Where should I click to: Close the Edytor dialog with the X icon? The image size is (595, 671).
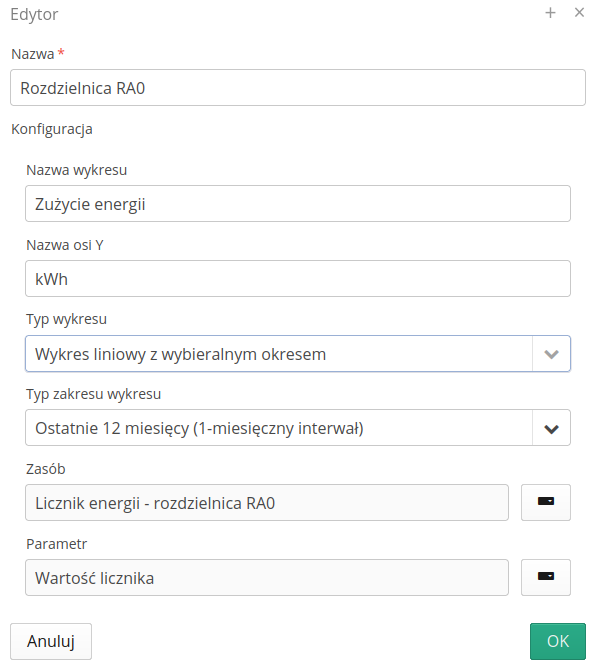(x=579, y=12)
